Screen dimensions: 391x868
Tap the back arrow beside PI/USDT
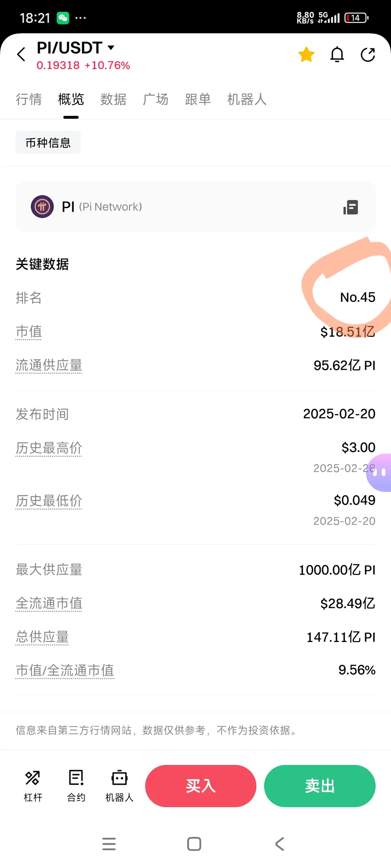pos(21,54)
